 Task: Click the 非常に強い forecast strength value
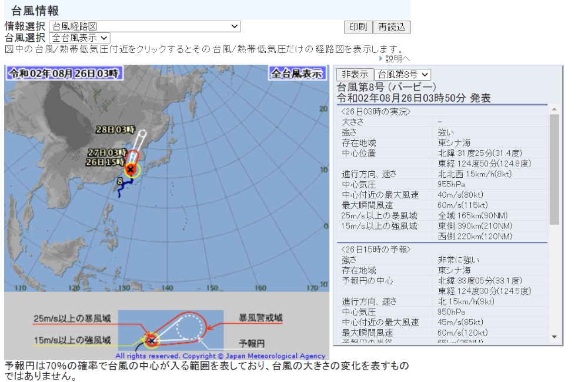pyautogui.click(x=458, y=260)
